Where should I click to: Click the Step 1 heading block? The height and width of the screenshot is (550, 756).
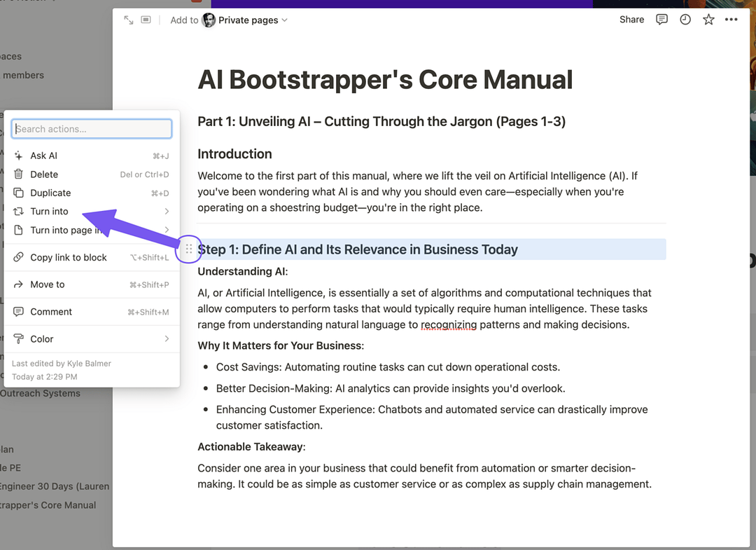coord(358,249)
